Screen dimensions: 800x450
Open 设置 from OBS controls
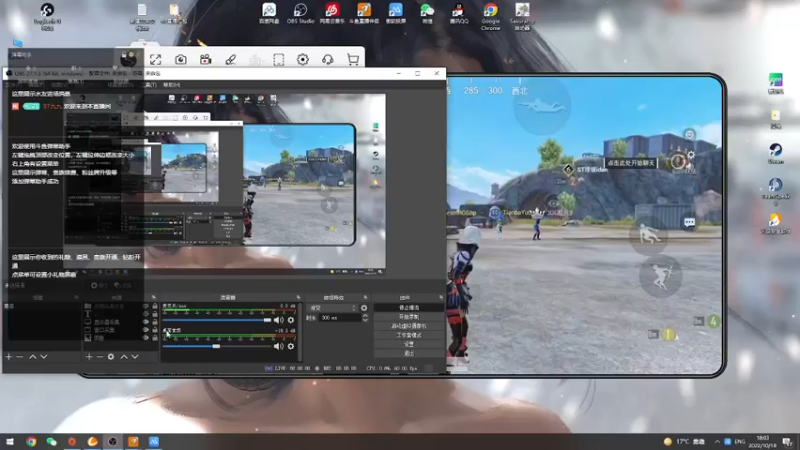[409, 344]
